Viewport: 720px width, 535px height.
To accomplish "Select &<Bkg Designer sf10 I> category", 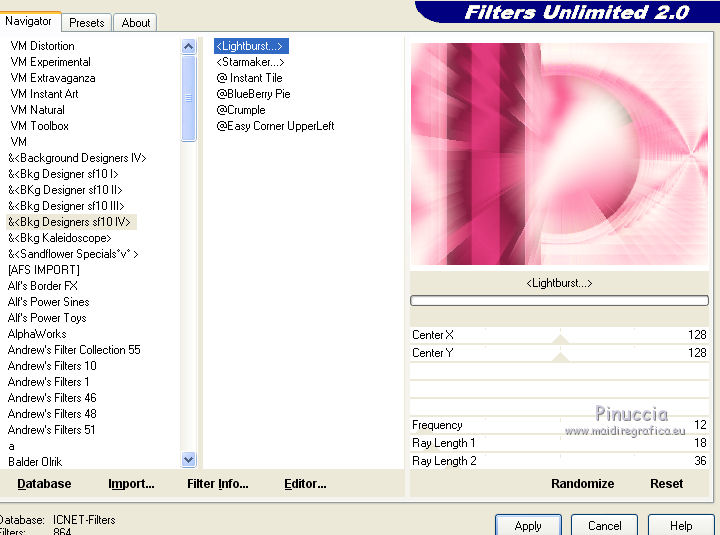I will pos(63,174).
